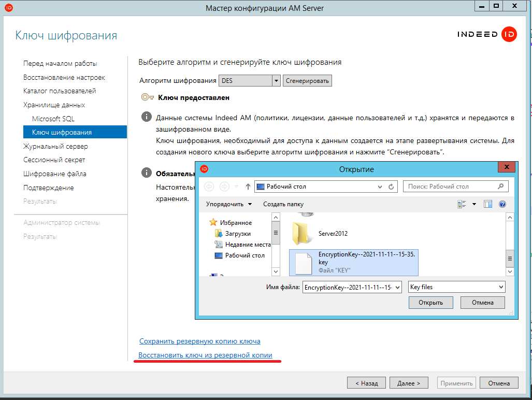The image size is (532, 400).
Task: Click the Сохранить резервную копию ключа link
Action: [x=199, y=341]
